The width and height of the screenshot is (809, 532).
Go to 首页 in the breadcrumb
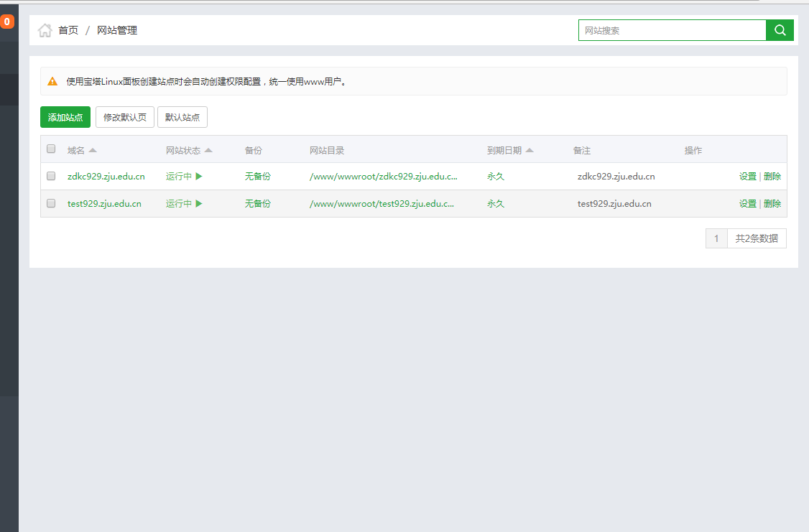(x=68, y=30)
